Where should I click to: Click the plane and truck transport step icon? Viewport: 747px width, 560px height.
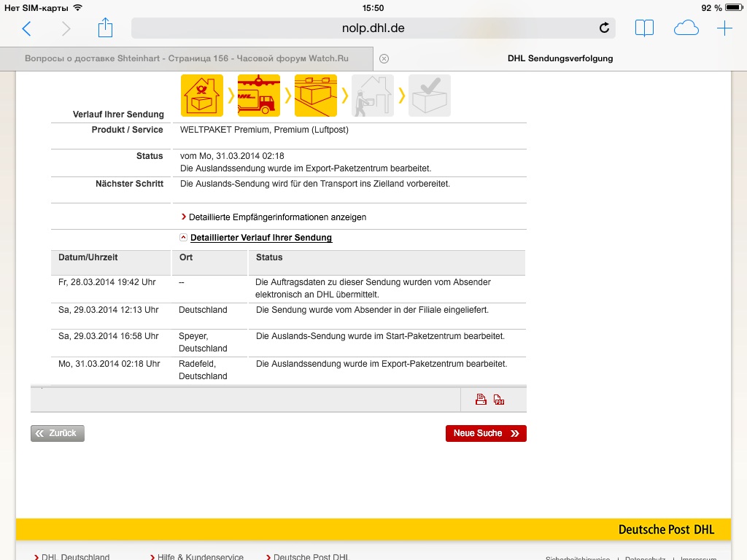tap(259, 96)
